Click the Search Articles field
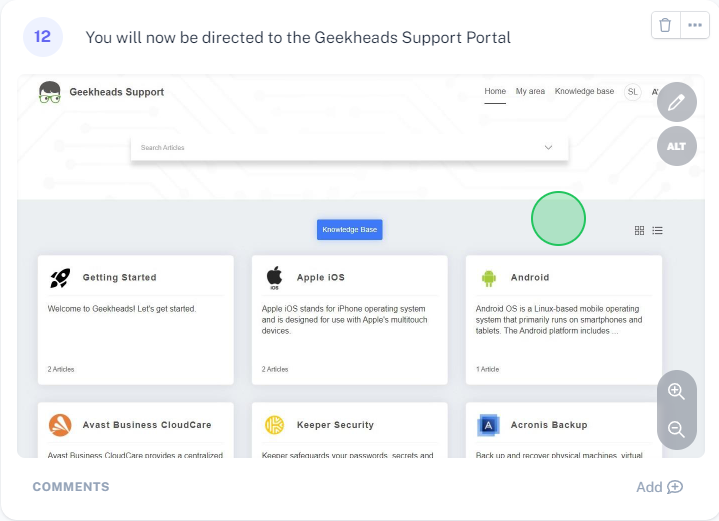This screenshot has width=719, height=521. click(330, 147)
